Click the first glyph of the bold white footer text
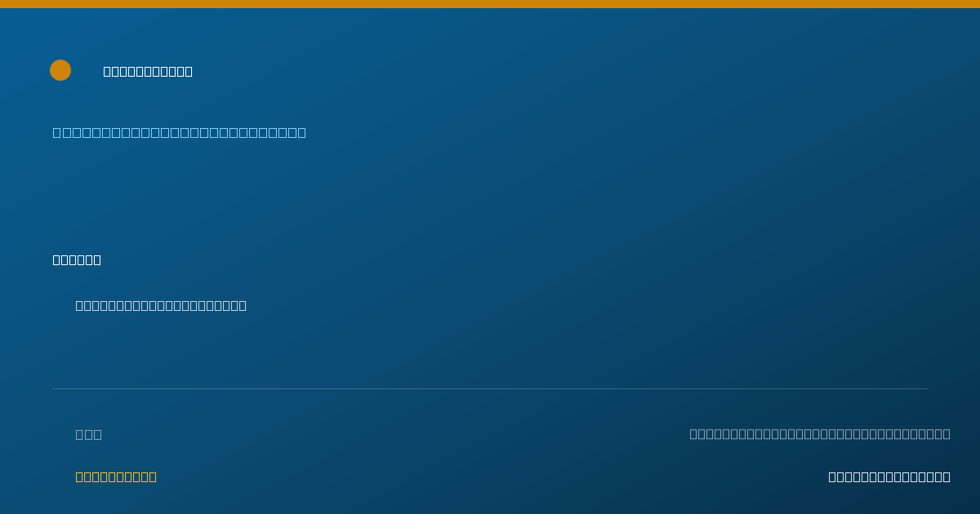This screenshot has width=980, height=514. [x=833, y=476]
